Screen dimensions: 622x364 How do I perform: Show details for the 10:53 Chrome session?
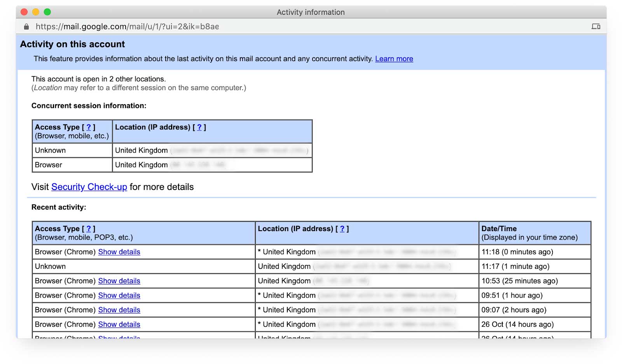(x=119, y=281)
